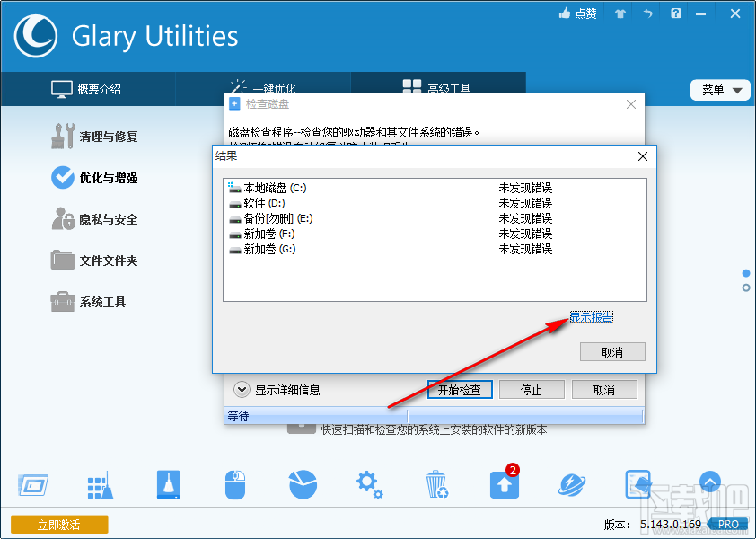Open the 菜单 dropdown
Screen dimensions: 756x539
720,90
